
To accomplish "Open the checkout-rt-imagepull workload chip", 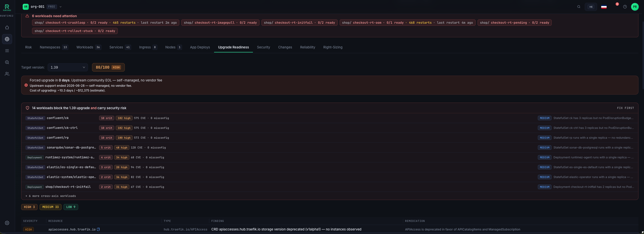I will click(220, 23).
